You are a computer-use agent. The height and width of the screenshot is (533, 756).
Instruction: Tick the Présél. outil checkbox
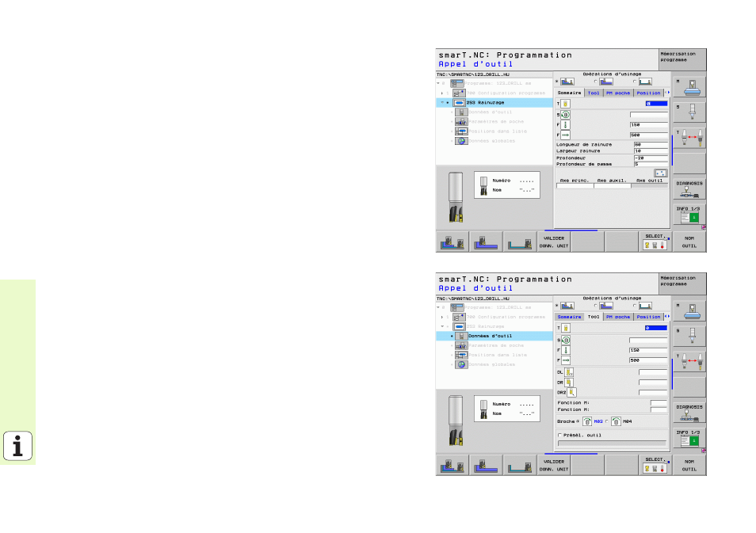(x=559, y=435)
